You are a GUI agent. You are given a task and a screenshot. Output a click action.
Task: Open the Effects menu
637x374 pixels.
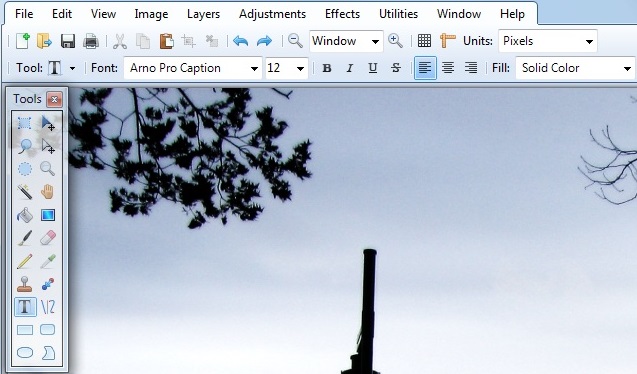342,14
